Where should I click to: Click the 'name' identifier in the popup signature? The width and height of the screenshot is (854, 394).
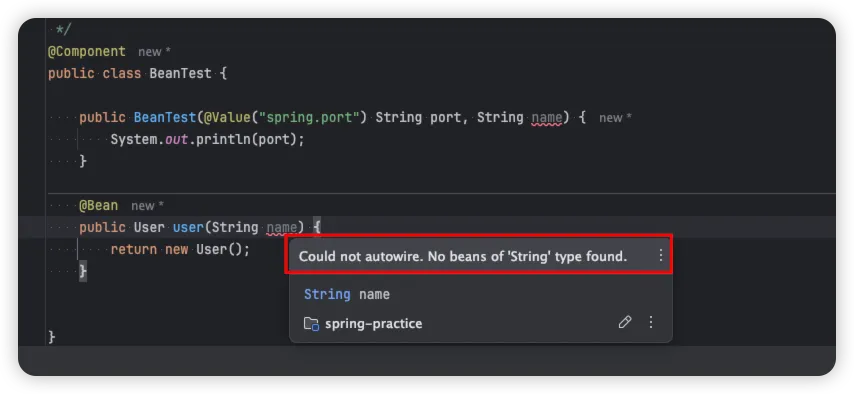(x=374, y=294)
